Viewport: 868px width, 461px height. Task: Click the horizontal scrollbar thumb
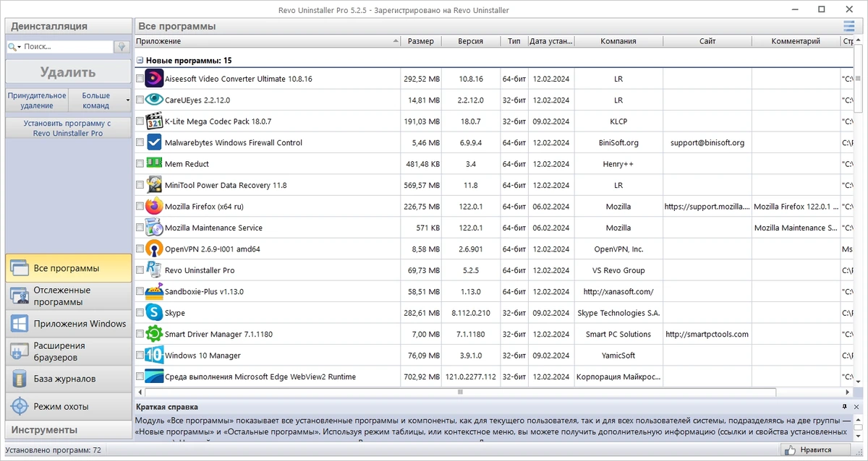(460, 392)
